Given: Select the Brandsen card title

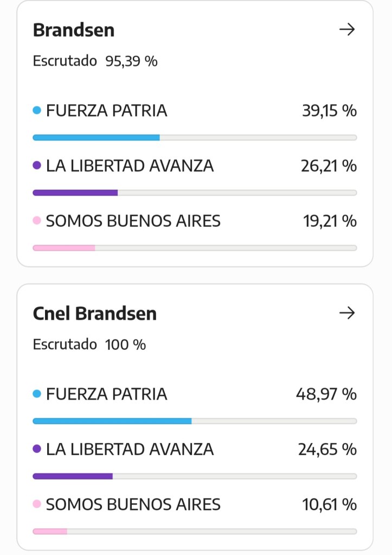Looking at the screenshot, I should click(x=74, y=30).
